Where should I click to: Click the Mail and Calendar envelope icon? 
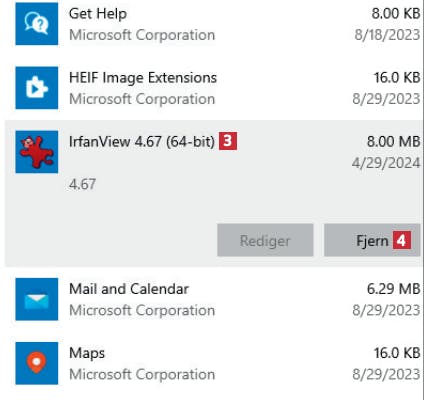pyautogui.click(x=37, y=299)
